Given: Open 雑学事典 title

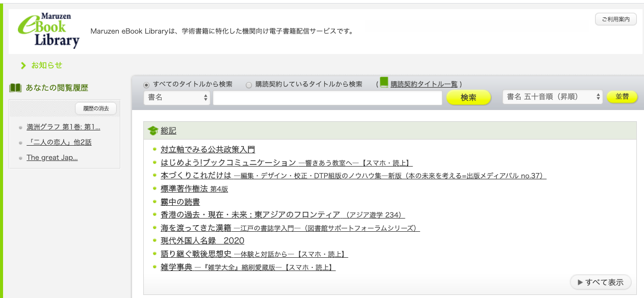Looking at the screenshot, I should click(248, 267).
